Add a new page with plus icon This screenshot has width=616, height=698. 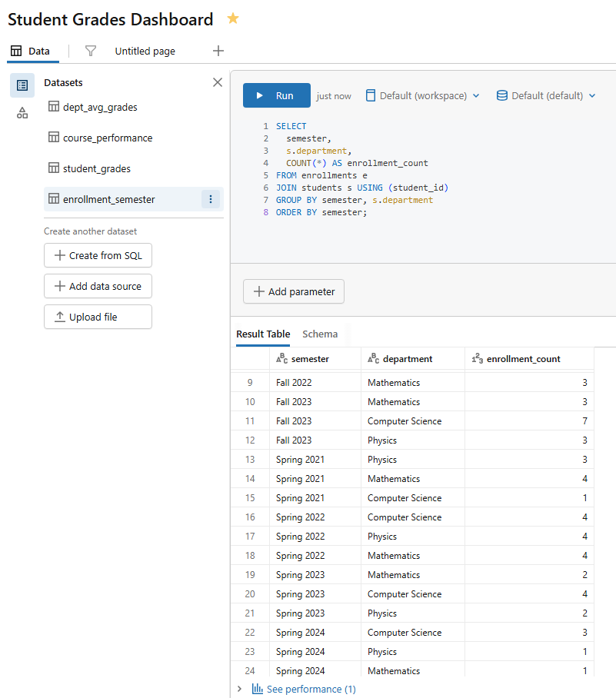pyautogui.click(x=218, y=51)
